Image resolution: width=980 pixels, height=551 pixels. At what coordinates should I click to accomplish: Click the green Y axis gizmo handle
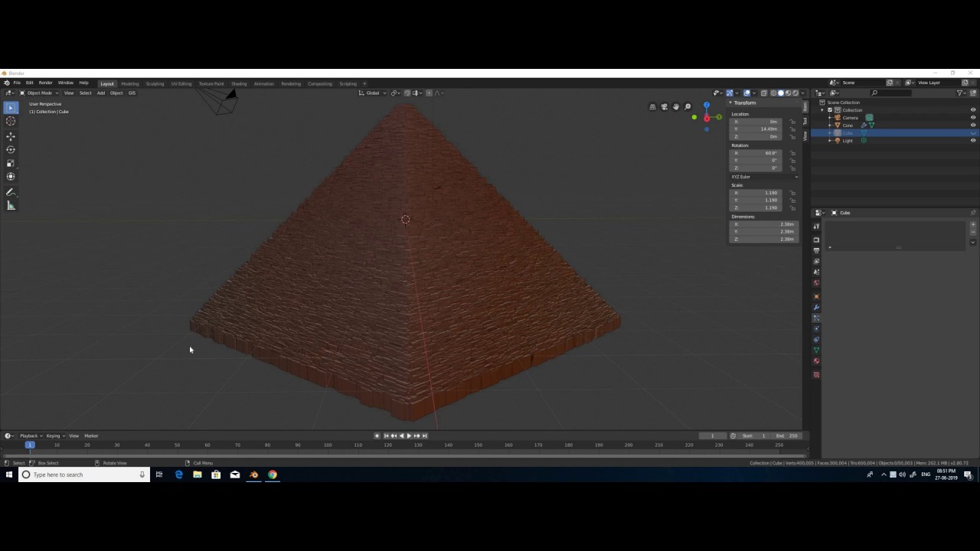point(719,117)
